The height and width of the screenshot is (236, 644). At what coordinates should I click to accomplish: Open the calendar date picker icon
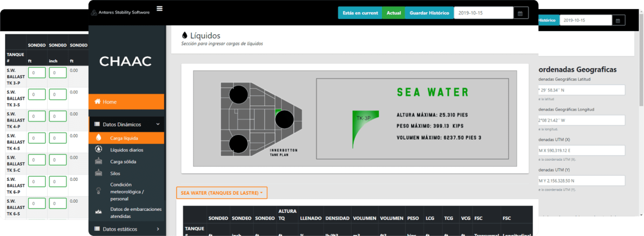pyautogui.click(x=520, y=13)
